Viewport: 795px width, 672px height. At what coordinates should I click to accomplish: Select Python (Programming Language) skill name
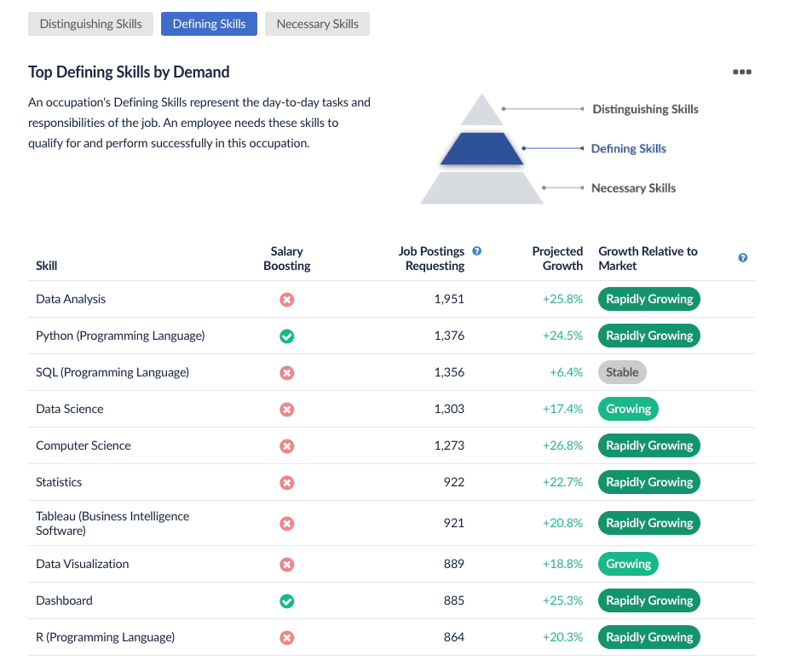[120, 336]
